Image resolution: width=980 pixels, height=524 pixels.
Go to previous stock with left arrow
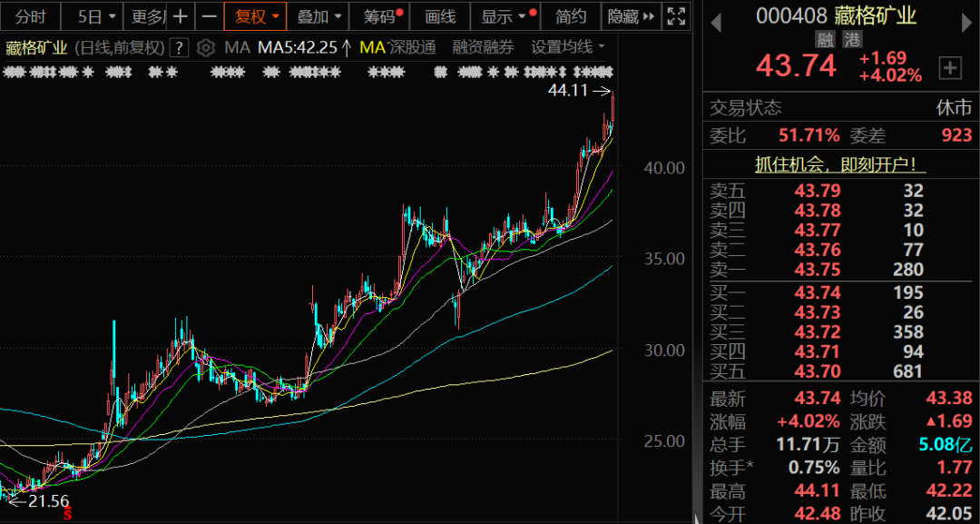715,17
